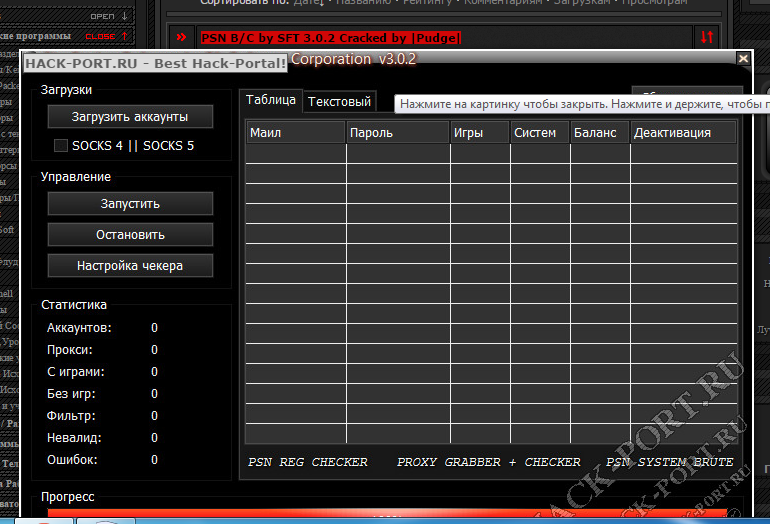Open Настройка чекера settings
This screenshot has height=524, width=770.
click(130, 265)
